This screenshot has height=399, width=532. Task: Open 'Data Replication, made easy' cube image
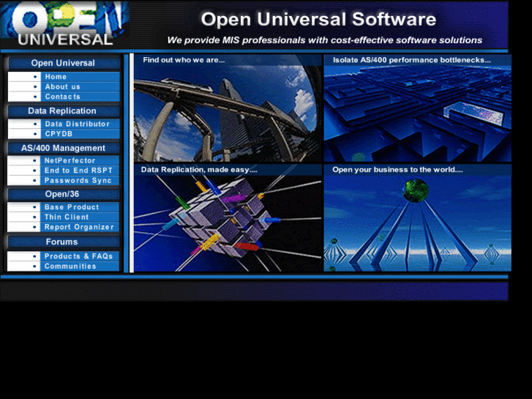pyautogui.click(x=228, y=218)
